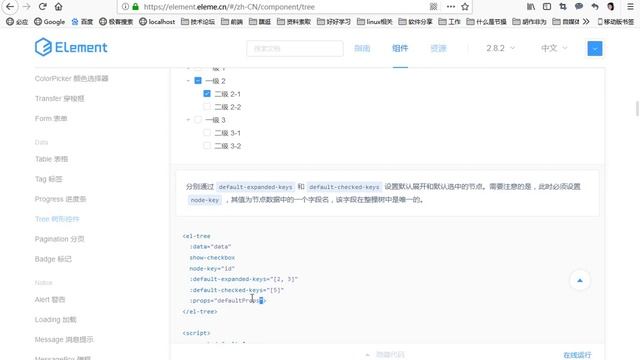Open the 百度 bookmark

tap(82, 22)
